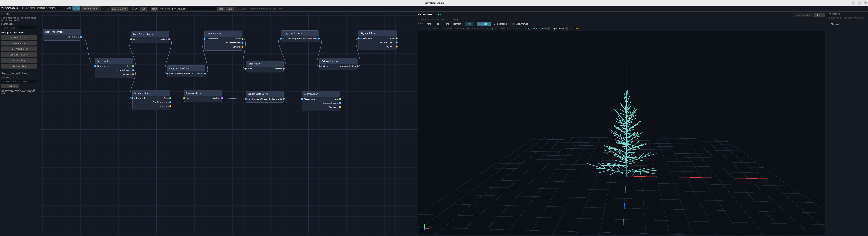Screen dimensions: 868x236
Task: Click Attachments input port of Segment Run wired to Root Attachment
Action: (95, 66)
